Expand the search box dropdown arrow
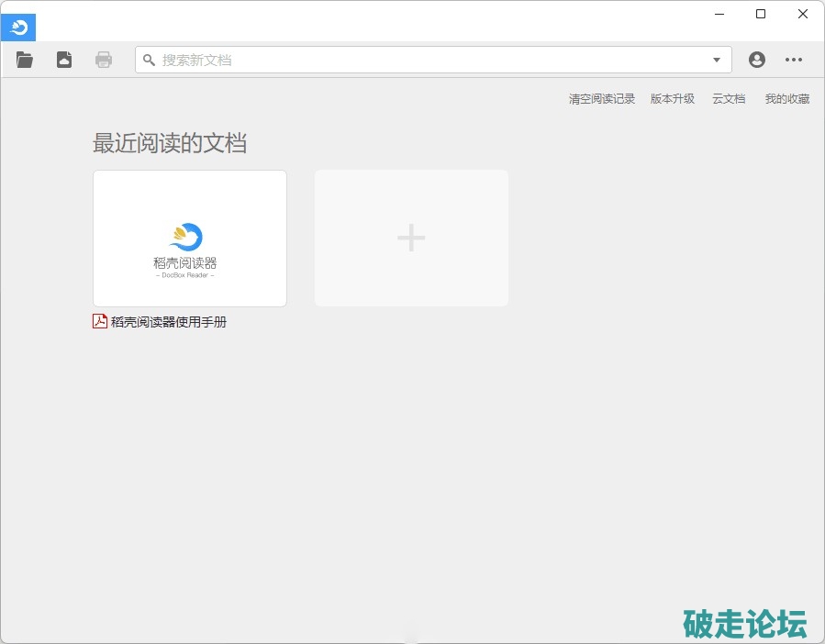 717,60
